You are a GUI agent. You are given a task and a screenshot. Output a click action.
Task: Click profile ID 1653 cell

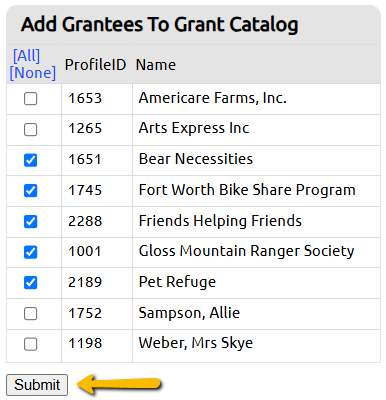pyautogui.click(x=97, y=99)
